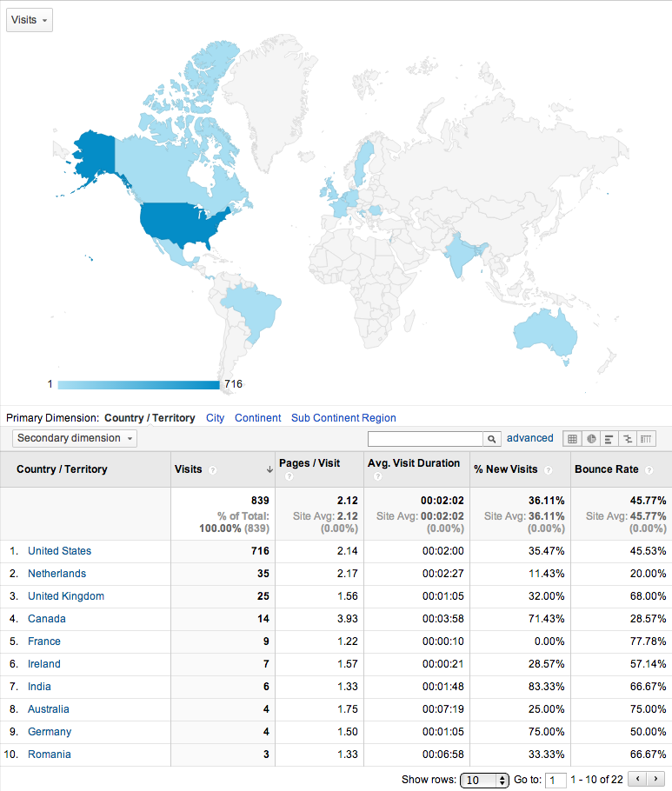Select Sub Continent Region dimension
The height and width of the screenshot is (791, 672).
click(343, 418)
